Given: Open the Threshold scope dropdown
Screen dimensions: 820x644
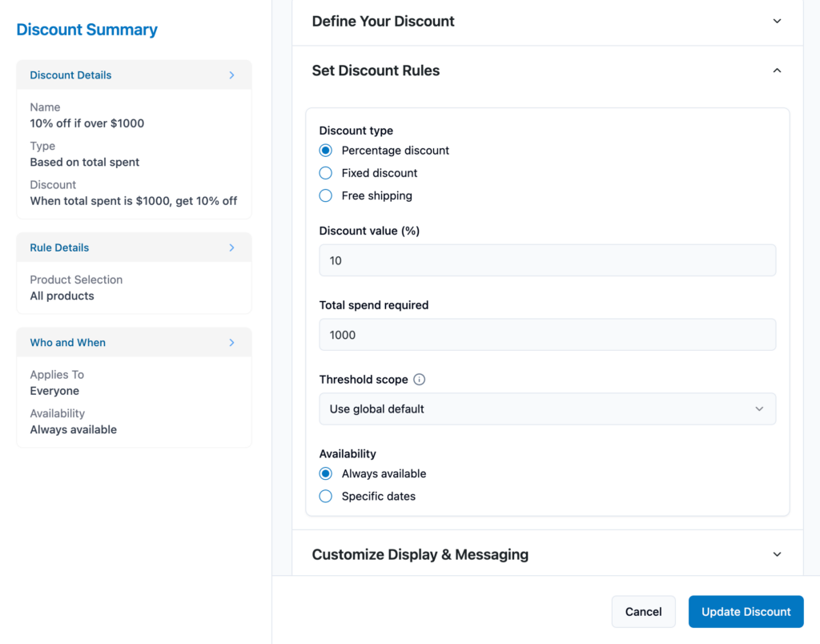Looking at the screenshot, I should pos(548,409).
